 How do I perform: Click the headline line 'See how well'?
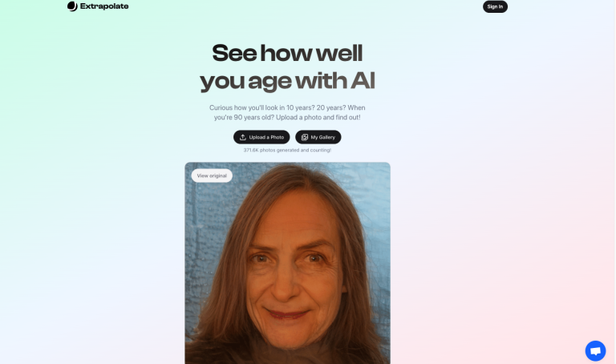[287, 53]
